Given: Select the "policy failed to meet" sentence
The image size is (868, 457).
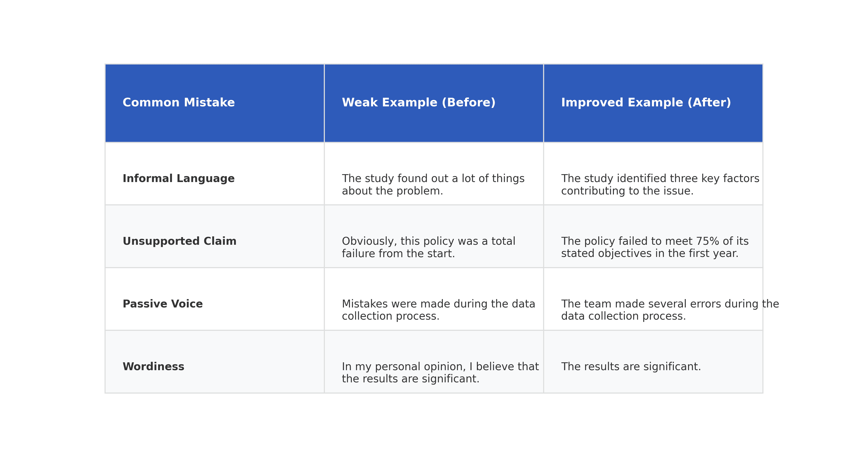Looking at the screenshot, I should point(654,247).
